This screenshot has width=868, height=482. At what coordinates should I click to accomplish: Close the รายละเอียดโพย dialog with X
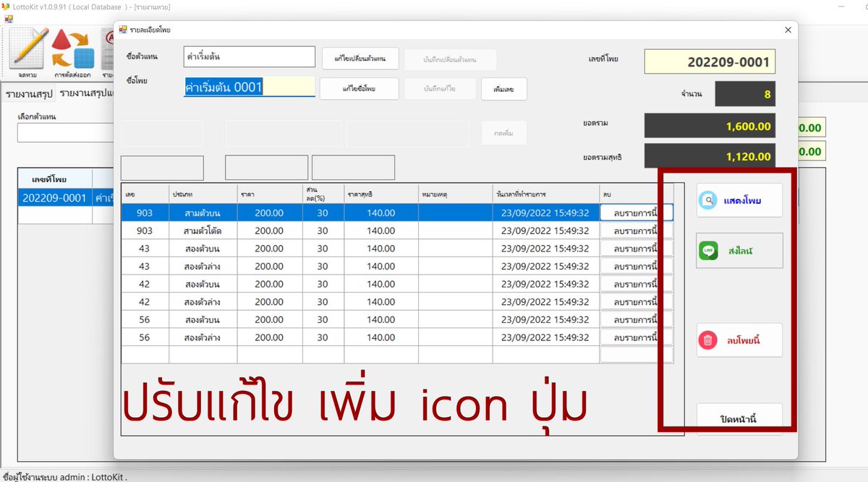[788, 30]
